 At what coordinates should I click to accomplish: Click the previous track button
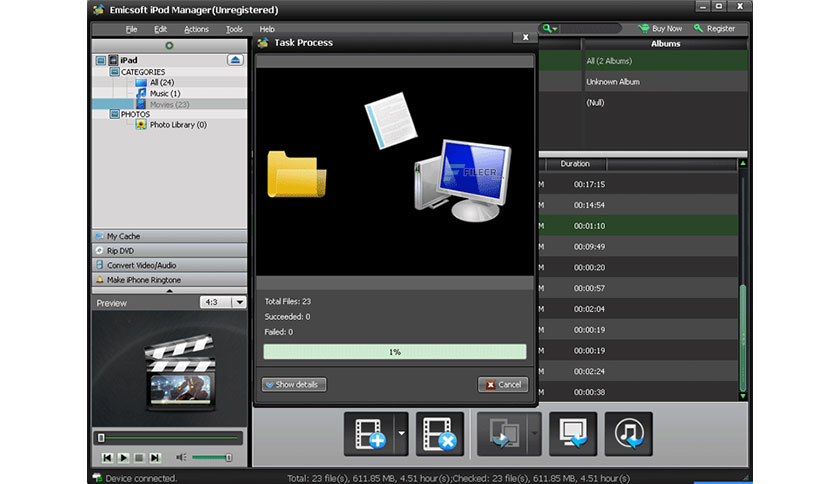point(107,457)
